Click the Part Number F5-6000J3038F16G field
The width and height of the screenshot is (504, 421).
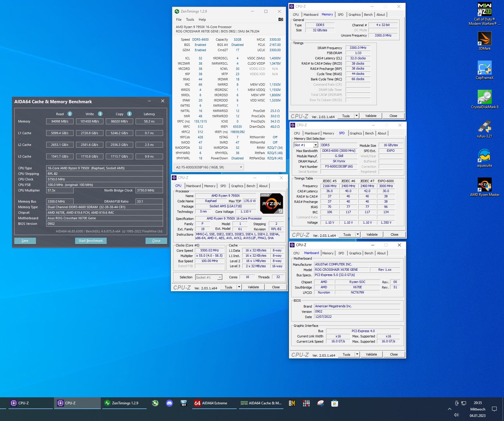point(339,167)
